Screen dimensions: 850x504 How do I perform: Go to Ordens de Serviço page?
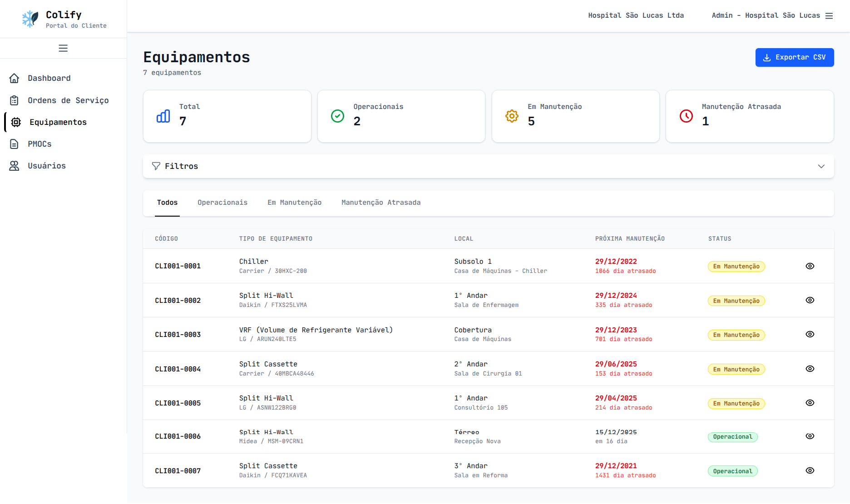[68, 100]
